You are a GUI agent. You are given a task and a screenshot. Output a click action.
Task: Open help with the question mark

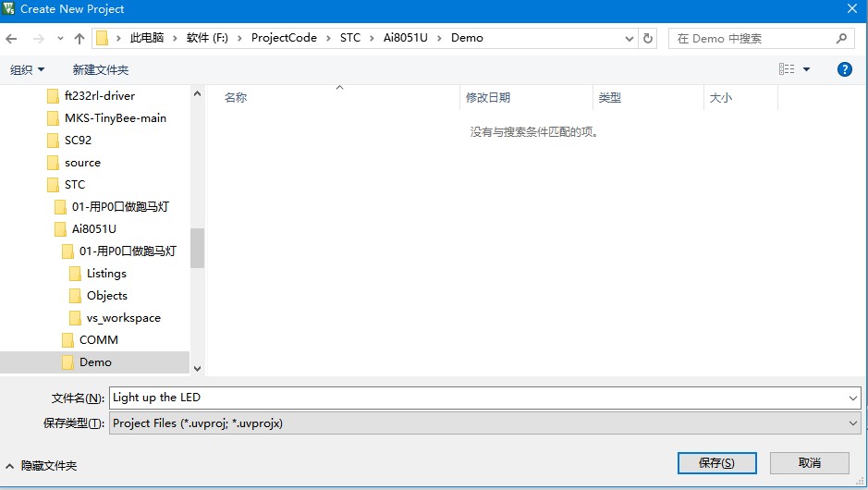click(x=845, y=69)
